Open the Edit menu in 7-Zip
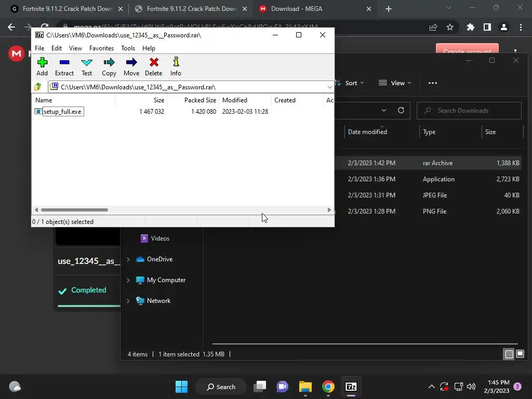Viewport: 532px width, 399px height. point(56,48)
